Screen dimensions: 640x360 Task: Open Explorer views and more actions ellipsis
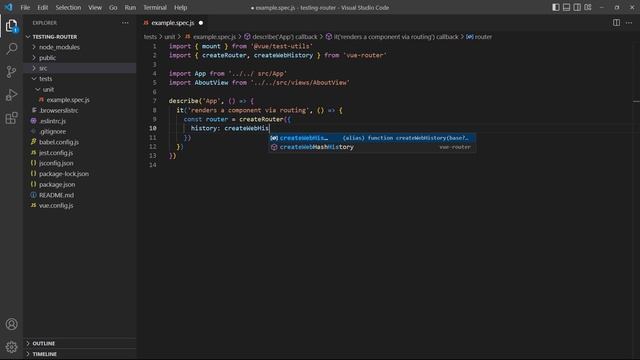[x=125, y=23]
